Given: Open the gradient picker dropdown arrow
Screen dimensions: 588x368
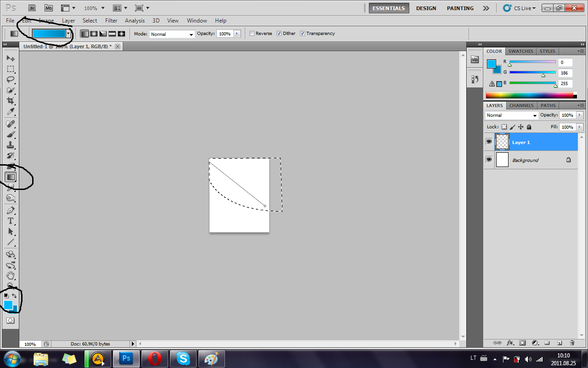Looking at the screenshot, I should pyautogui.click(x=68, y=34).
